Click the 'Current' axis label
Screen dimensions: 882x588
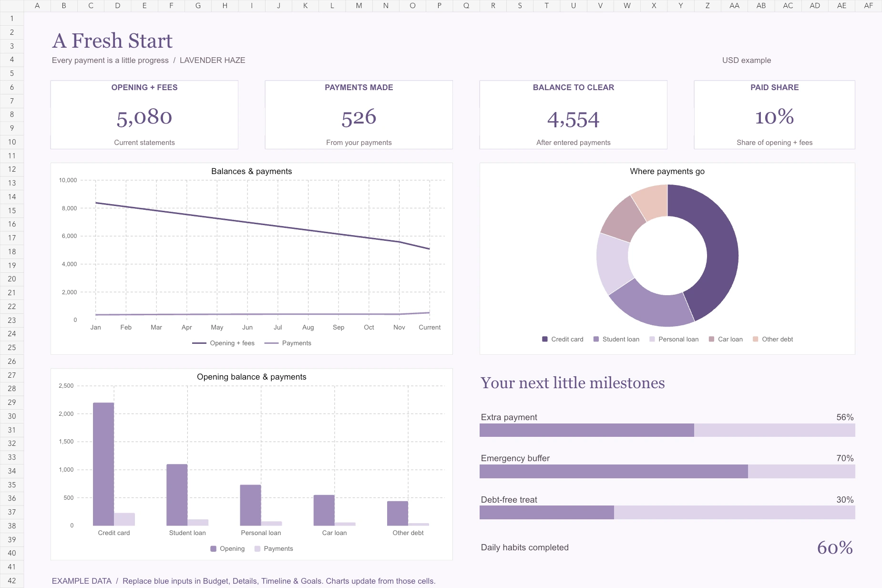click(430, 327)
